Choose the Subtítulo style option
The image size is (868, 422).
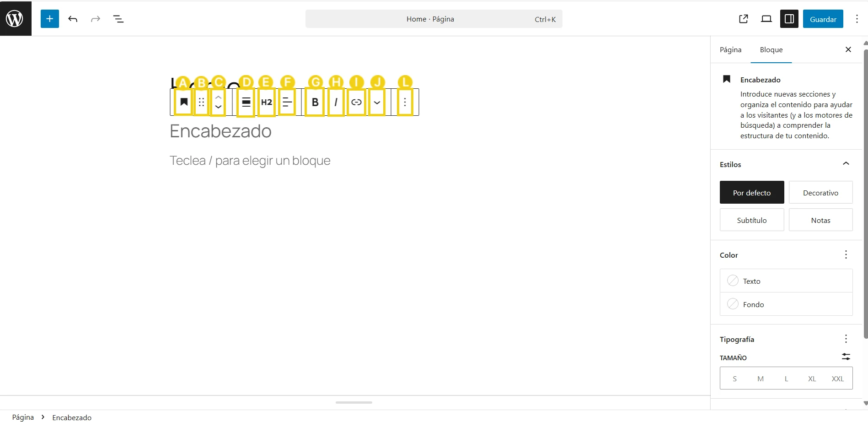point(751,220)
